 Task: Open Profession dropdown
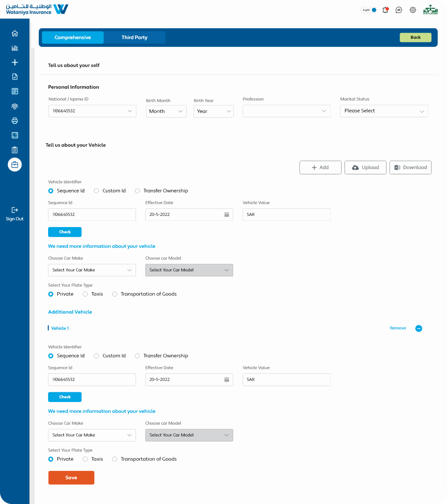[x=286, y=111]
